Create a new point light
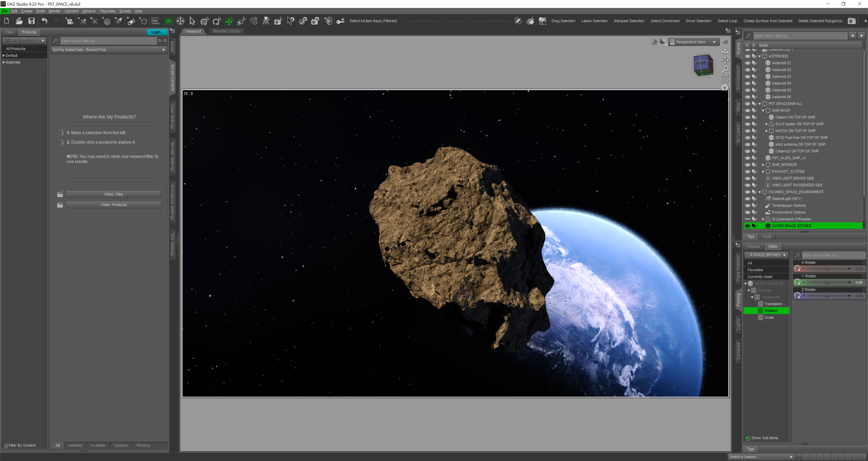The height and width of the screenshot is (461, 868). tap(94, 21)
